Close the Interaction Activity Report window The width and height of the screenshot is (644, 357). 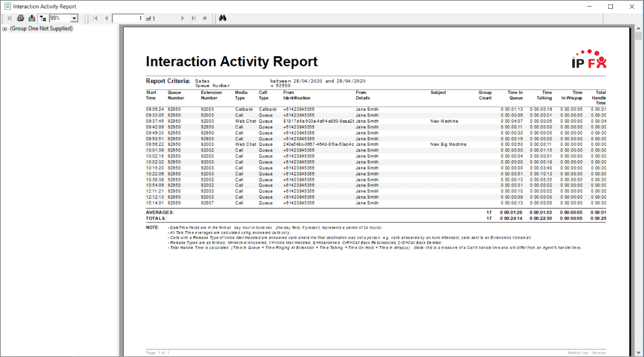point(632,7)
